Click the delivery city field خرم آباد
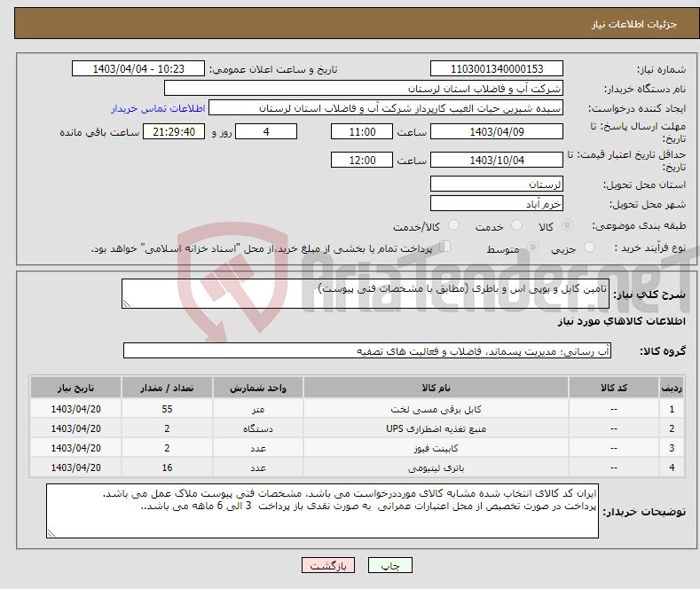700x589 pixels. [497, 203]
